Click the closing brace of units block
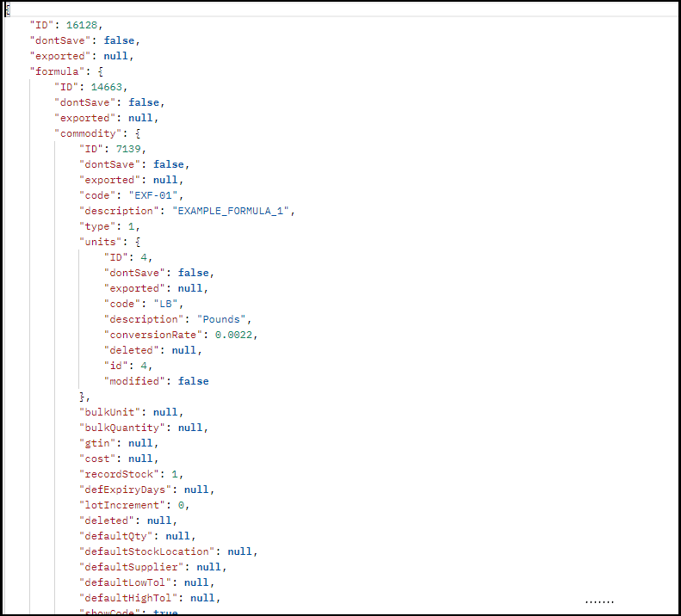This screenshot has height=616, width=681. click(x=84, y=397)
